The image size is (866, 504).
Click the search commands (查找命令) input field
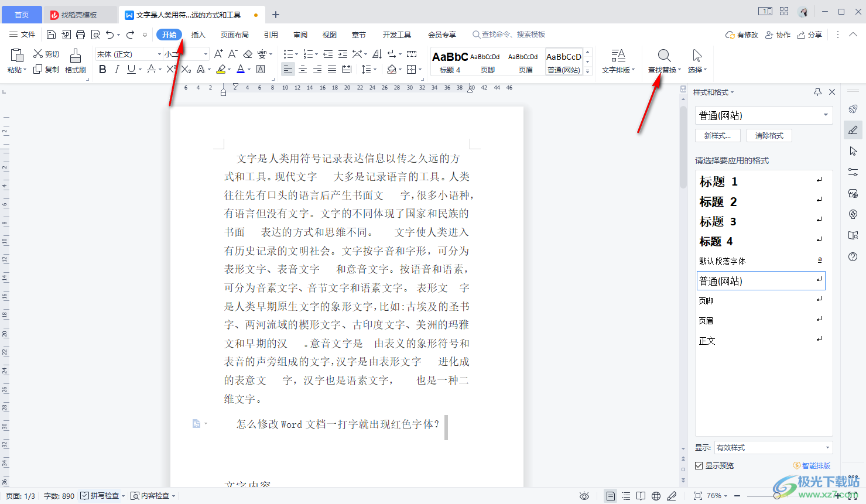coord(509,35)
